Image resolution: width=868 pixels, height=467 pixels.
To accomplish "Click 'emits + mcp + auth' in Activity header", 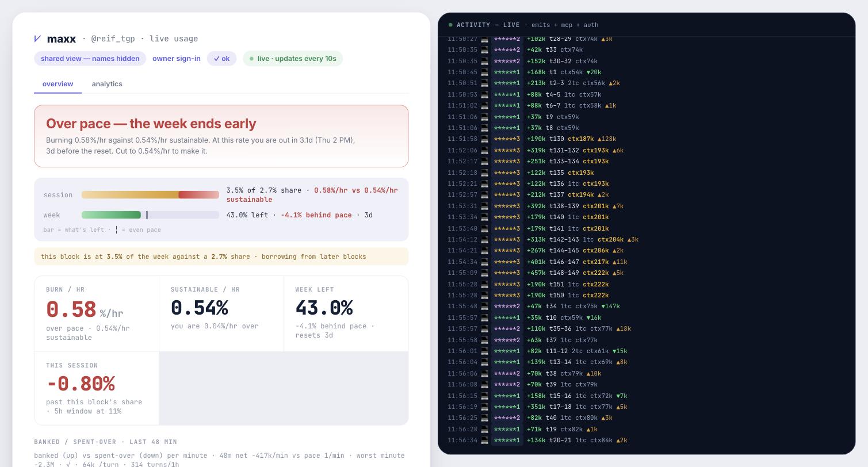I will point(565,25).
